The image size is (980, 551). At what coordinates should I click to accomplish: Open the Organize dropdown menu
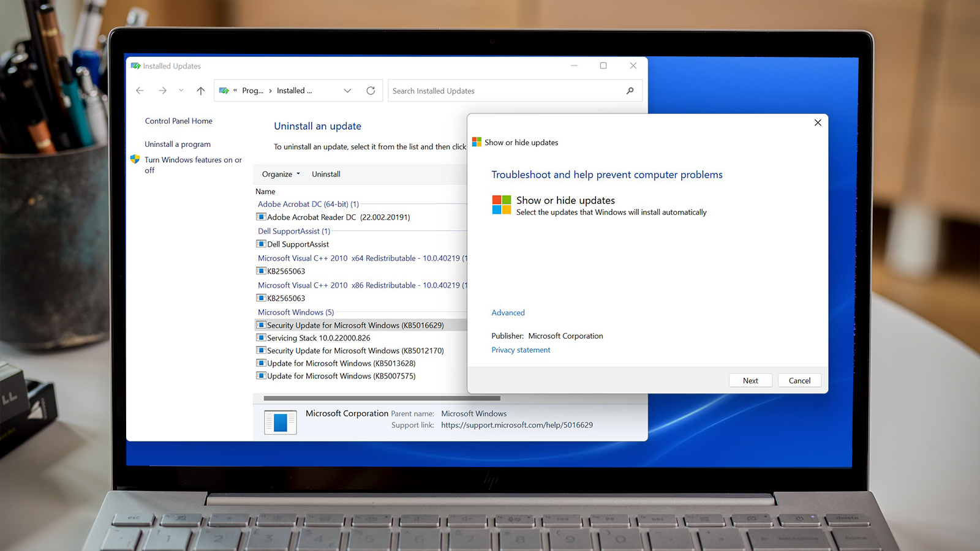[281, 174]
